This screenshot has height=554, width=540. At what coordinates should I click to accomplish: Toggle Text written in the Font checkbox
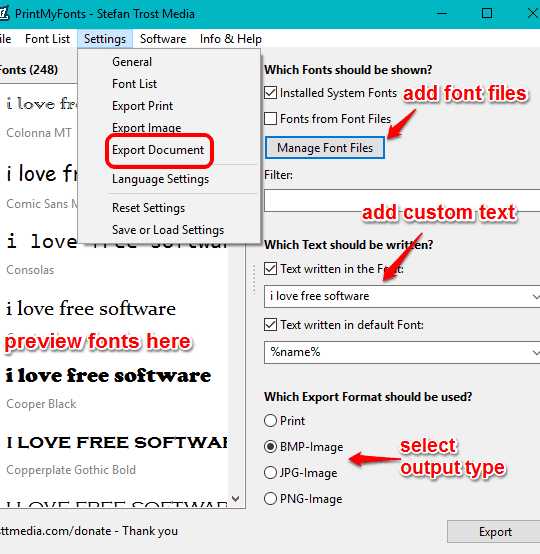pos(270,269)
